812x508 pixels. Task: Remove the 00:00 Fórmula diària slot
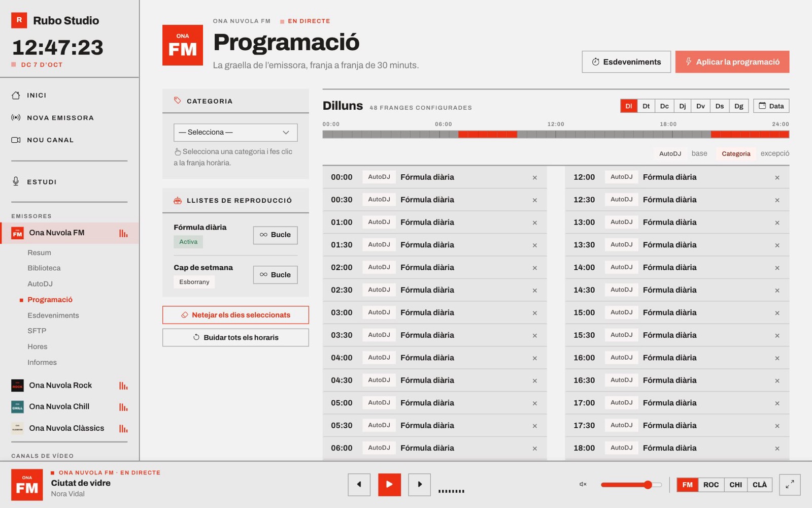click(534, 178)
